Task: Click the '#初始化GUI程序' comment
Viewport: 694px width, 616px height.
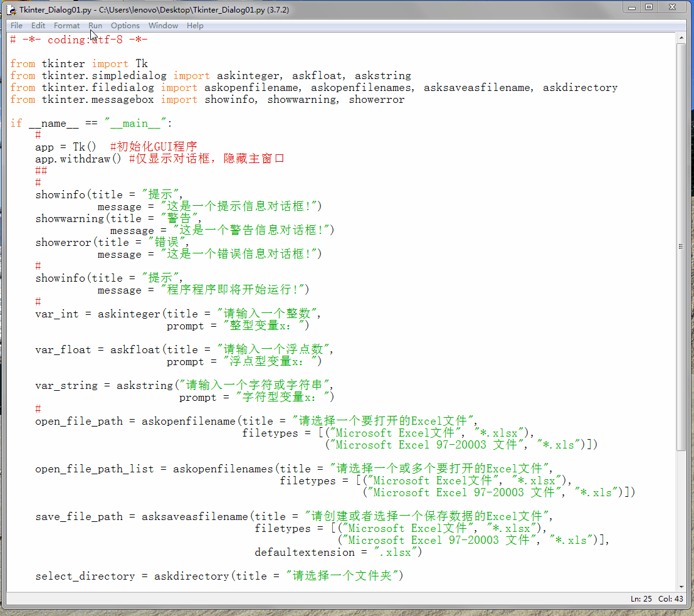Action: coord(154,147)
